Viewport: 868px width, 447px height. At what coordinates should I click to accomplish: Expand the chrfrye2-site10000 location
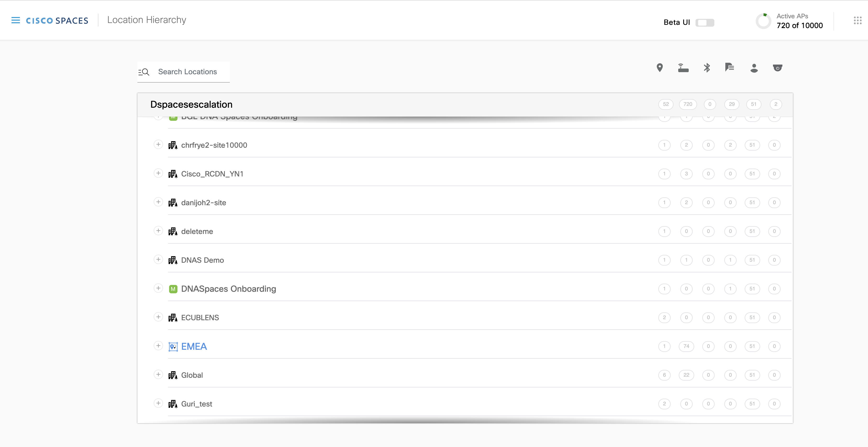click(x=158, y=144)
